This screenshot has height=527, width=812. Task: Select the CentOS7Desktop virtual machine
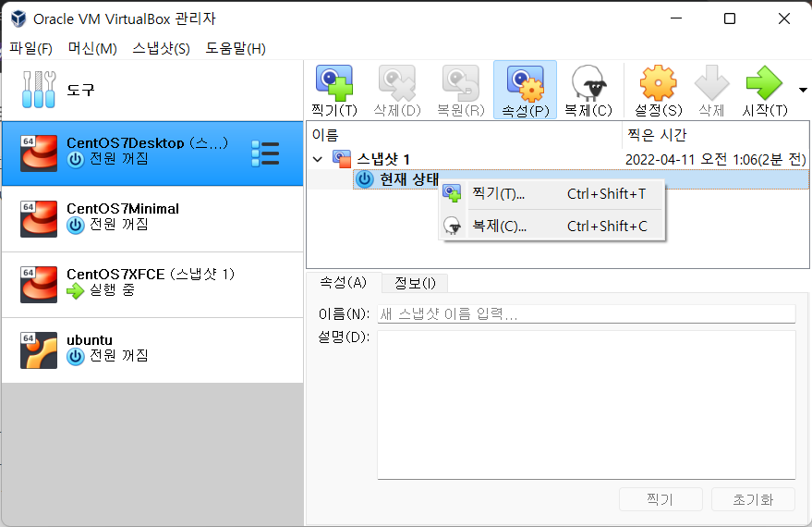coord(152,153)
